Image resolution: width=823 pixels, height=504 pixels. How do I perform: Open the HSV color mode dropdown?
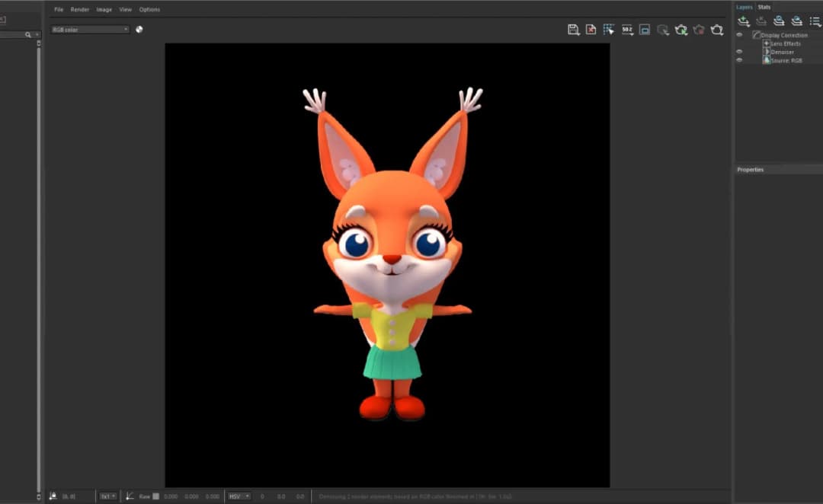point(239,496)
